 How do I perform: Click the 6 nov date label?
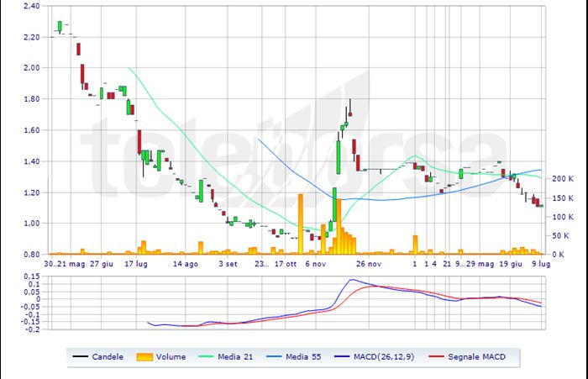point(315,264)
